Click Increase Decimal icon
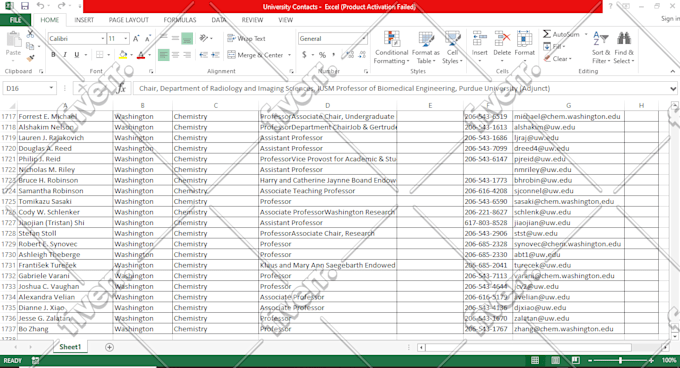Image resolution: width=680 pixels, height=368 pixels. tap(350, 55)
